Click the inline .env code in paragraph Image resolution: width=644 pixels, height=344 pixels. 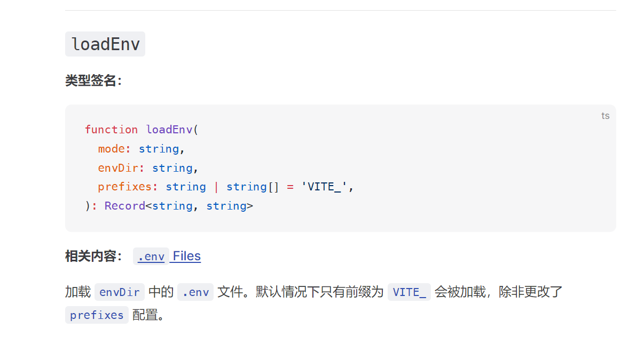pyautogui.click(x=195, y=292)
